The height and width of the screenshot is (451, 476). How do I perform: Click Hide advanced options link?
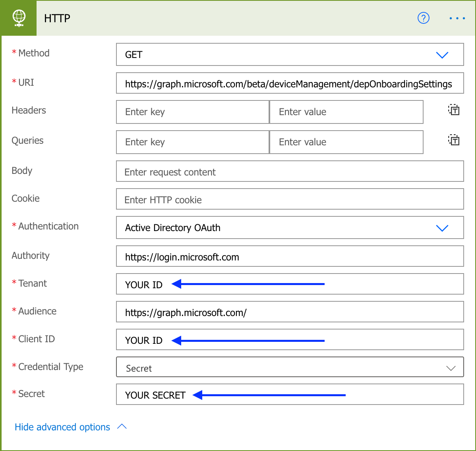62,427
